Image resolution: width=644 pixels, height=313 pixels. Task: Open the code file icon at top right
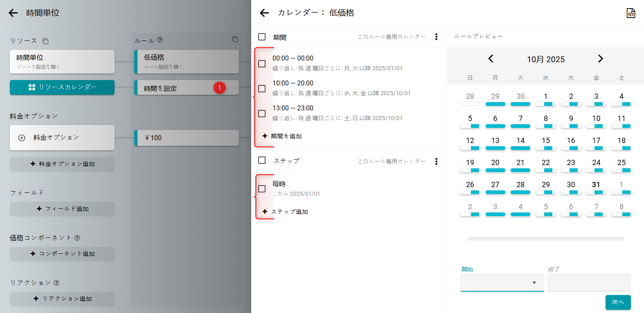(x=631, y=13)
